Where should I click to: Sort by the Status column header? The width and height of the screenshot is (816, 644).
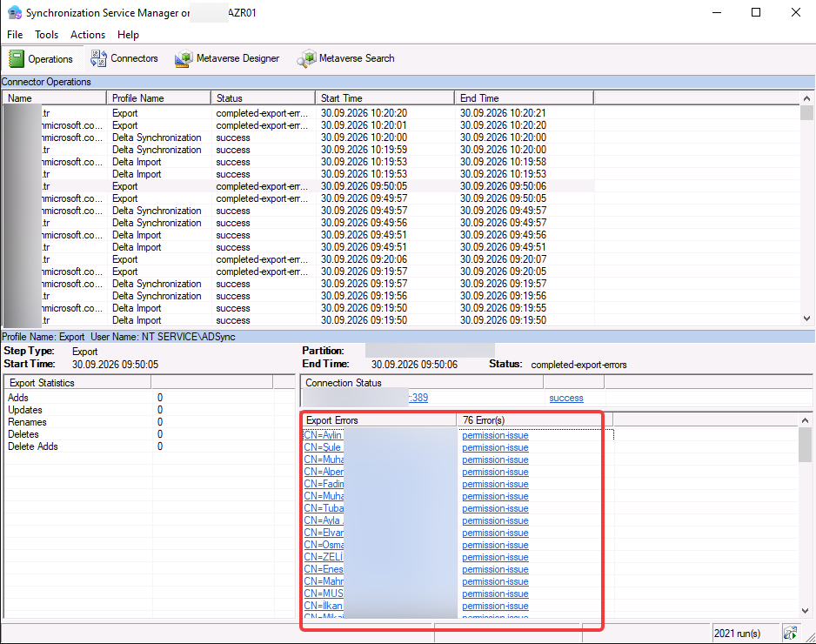click(x=264, y=97)
